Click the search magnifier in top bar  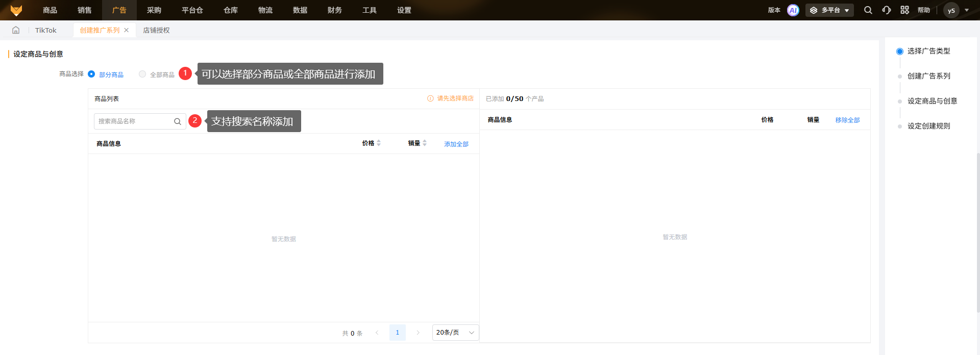pos(868,10)
